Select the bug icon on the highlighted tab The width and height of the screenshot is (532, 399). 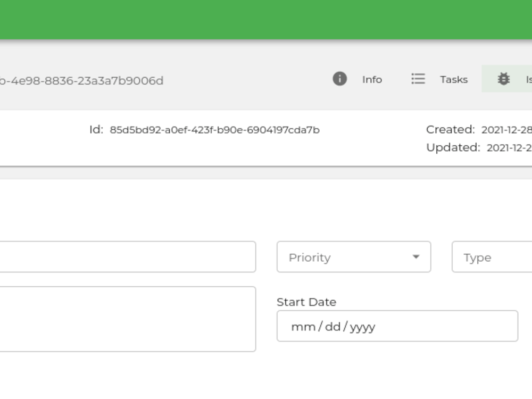(x=503, y=79)
